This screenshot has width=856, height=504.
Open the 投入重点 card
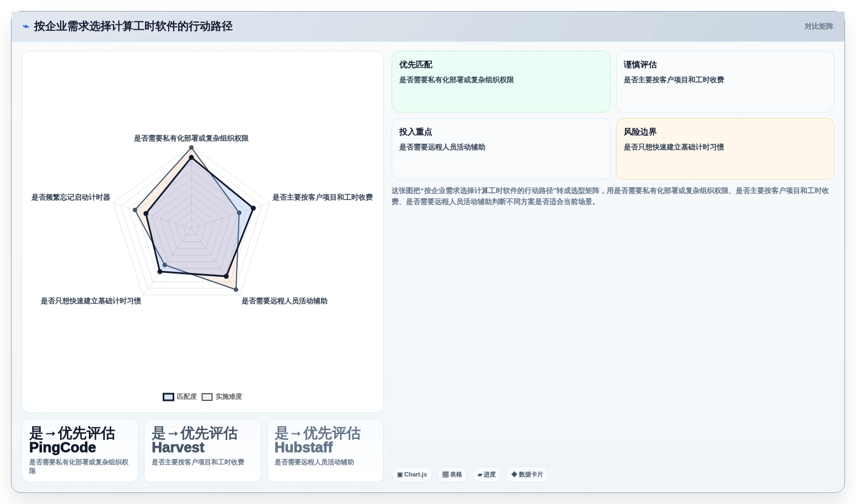pyautogui.click(x=501, y=149)
